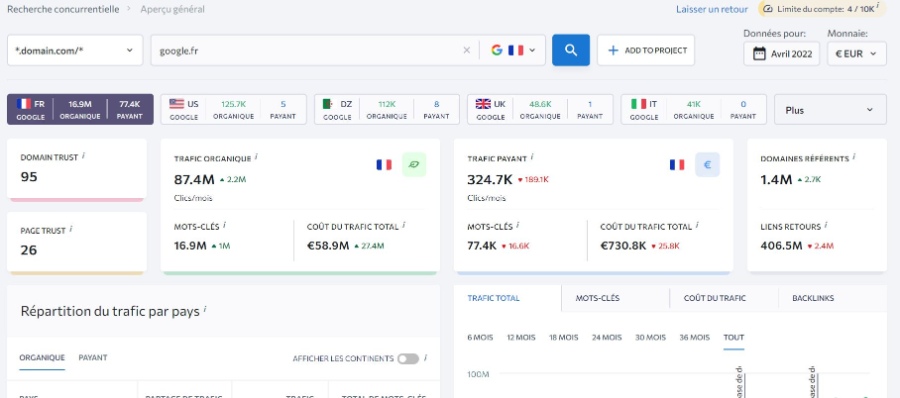The height and width of the screenshot is (398, 900).
Task: Click the French flag in Trafic Payant card
Action: click(x=677, y=165)
